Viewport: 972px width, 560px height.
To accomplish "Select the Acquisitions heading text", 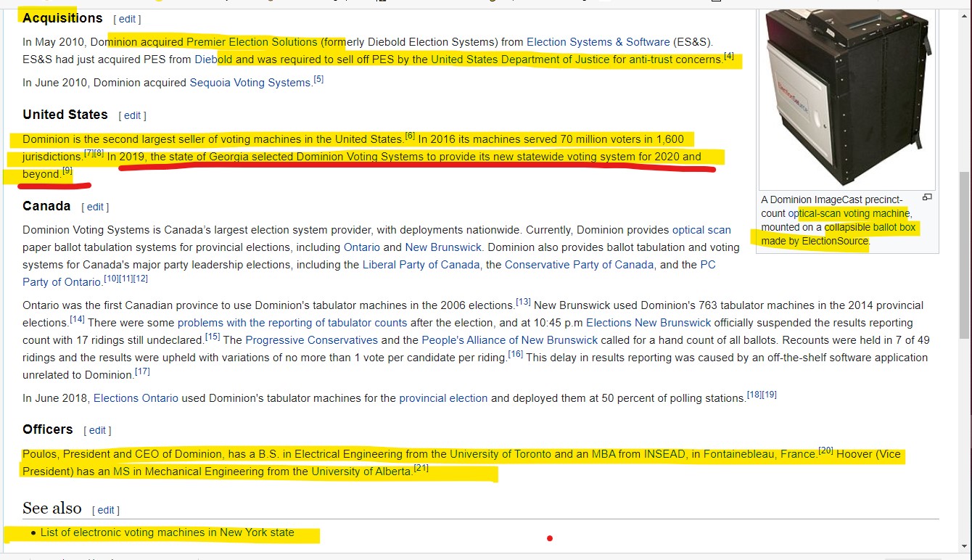I will tap(62, 18).
